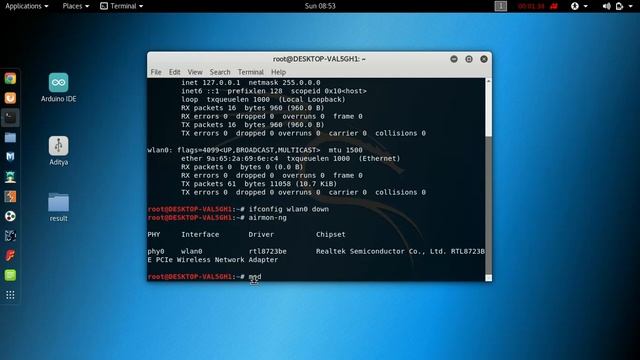Click the scrollbar down arrow
The image size is (640, 360).
pos(488,278)
